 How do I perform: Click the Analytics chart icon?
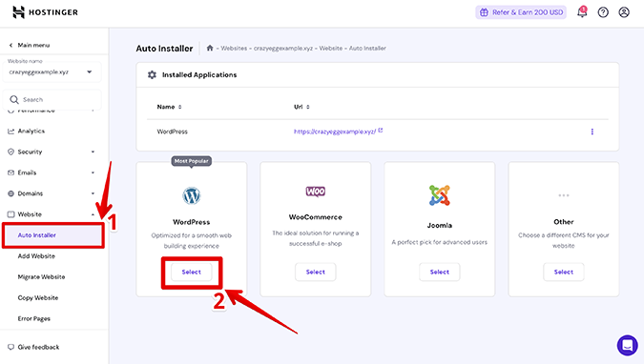pyautogui.click(x=10, y=131)
